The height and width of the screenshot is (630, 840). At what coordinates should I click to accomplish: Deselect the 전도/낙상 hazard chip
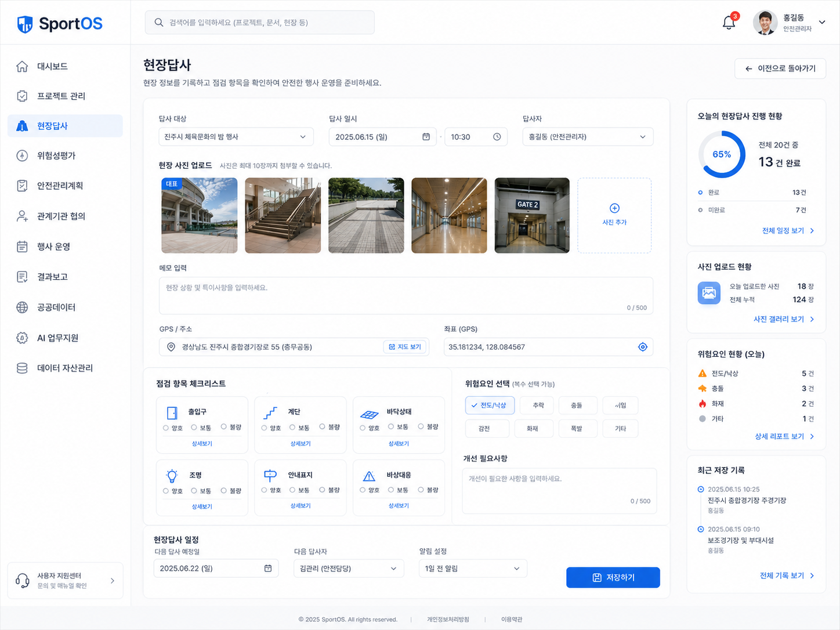[490, 405]
